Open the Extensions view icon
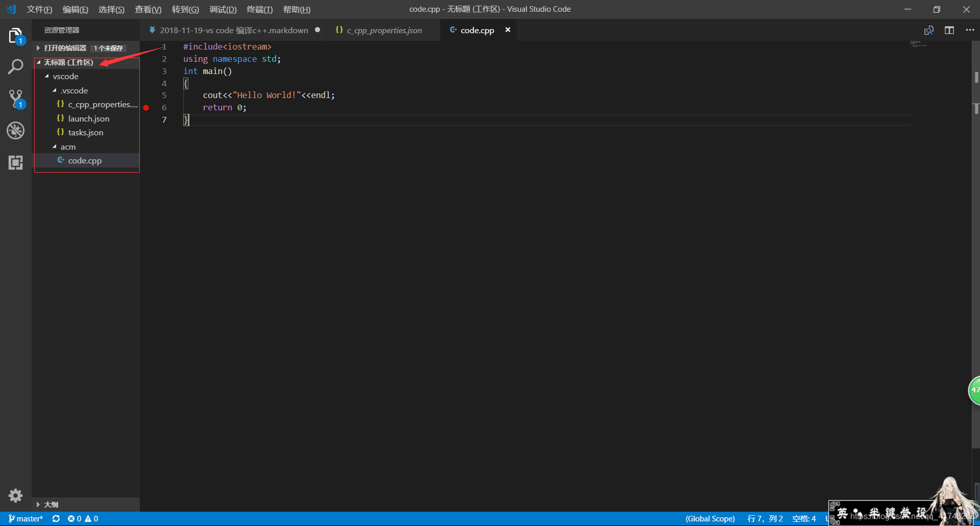This screenshot has width=980, height=526. coord(15,162)
